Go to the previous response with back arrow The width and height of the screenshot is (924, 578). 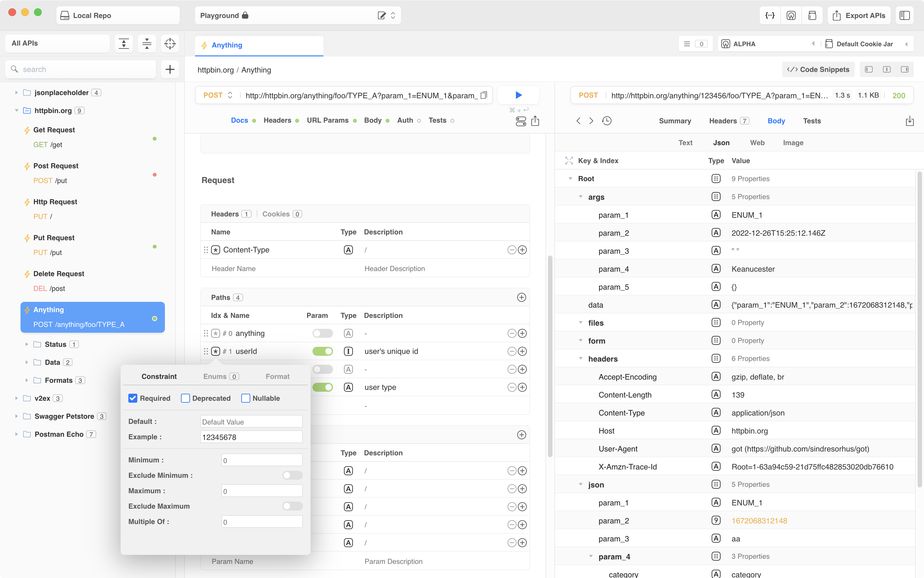[578, 121]
